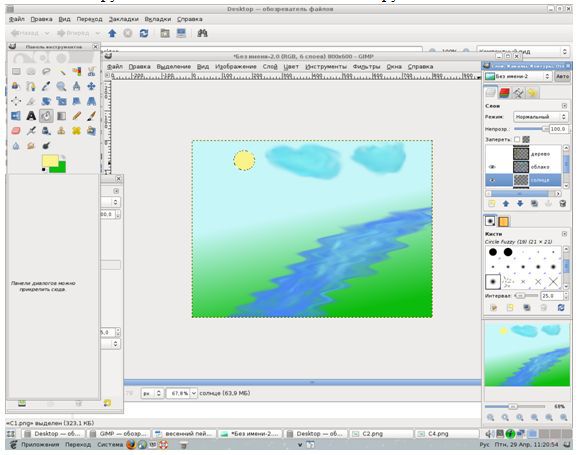The image size is (578, 455).
Task: Pick the Move tool
Action: 91,86
